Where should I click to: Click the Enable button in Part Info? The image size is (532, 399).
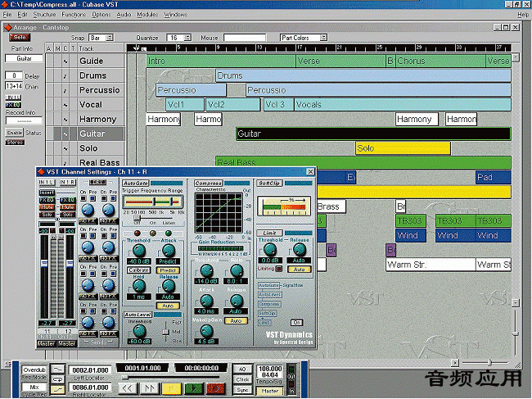pos(14,133)
